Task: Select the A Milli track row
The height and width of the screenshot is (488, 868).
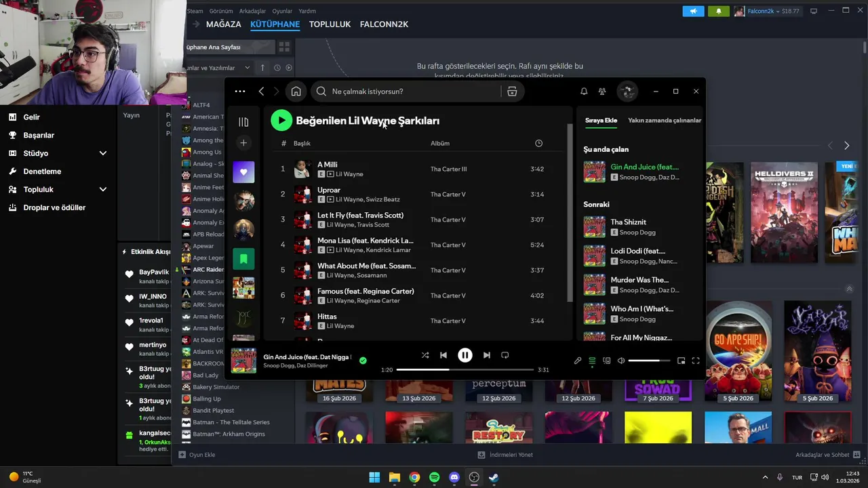Action: point(419,169)
